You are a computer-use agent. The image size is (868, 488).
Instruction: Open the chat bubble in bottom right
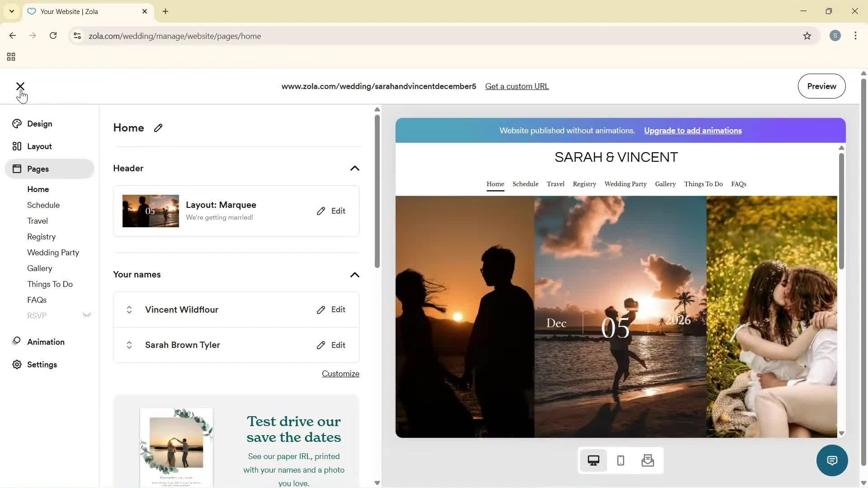point(832,460)
